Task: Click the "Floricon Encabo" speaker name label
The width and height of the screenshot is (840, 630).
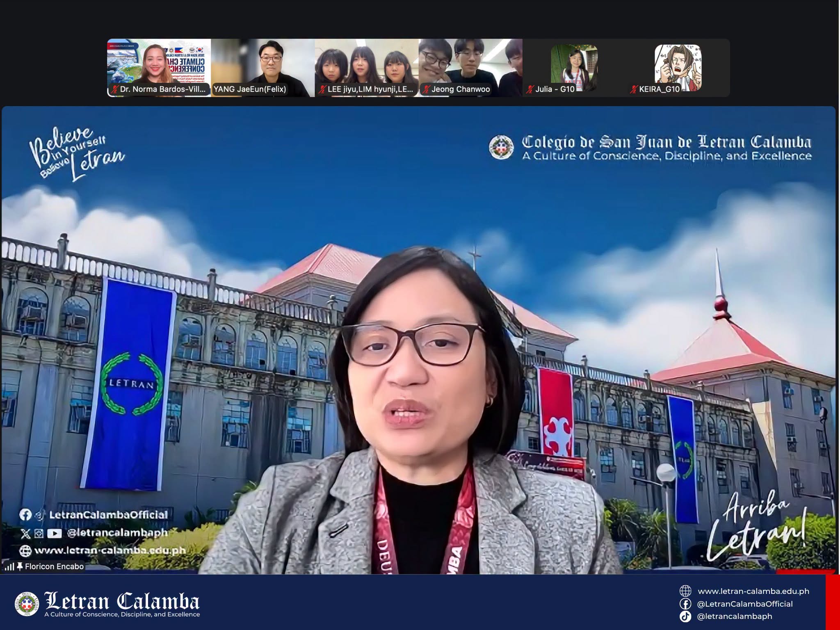Action: 54,566
